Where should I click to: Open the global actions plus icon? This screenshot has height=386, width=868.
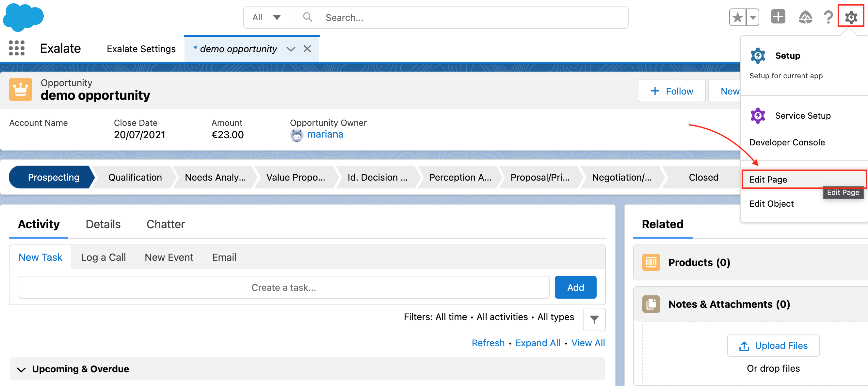(x=778, y=17)
